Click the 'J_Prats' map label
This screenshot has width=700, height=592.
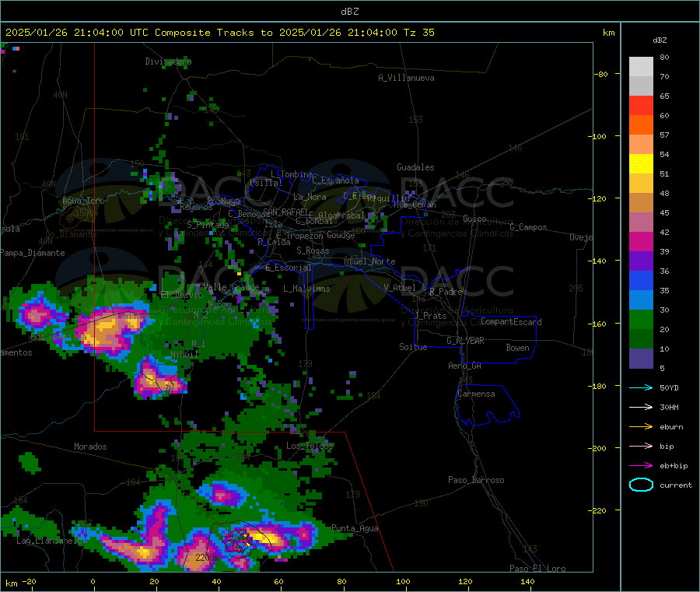click(x=430, y=315)
